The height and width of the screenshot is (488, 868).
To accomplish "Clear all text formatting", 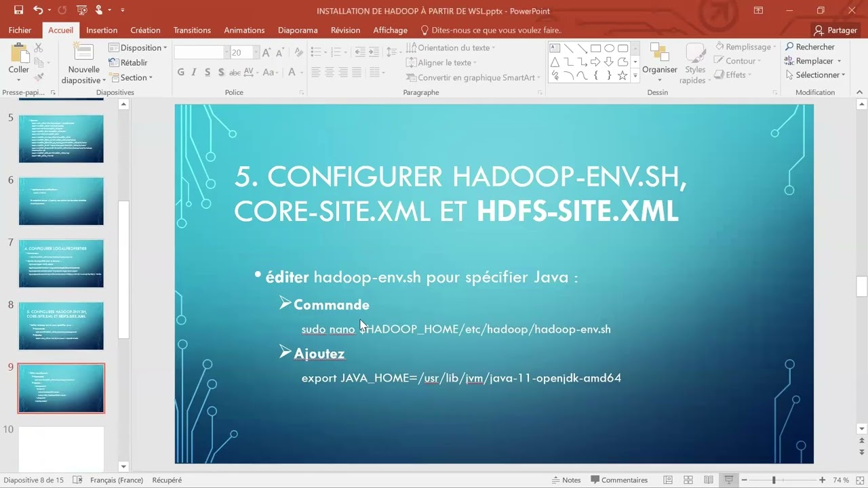I will coord(299,53).
